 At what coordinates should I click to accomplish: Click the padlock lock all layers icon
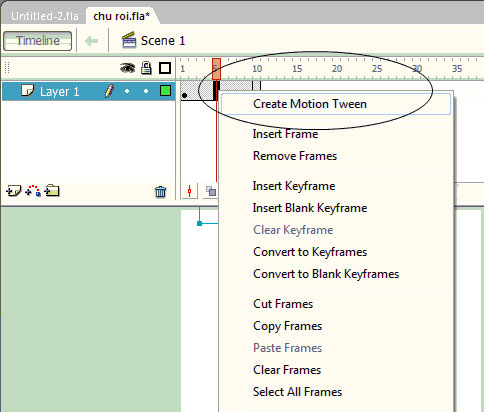(x=146, y=68)
